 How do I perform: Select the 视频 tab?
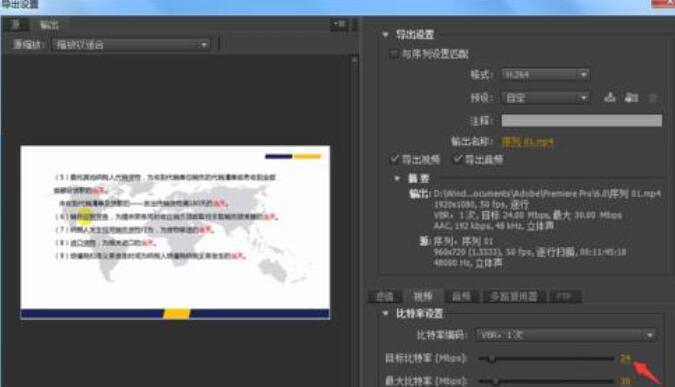[x=422, y=296]
